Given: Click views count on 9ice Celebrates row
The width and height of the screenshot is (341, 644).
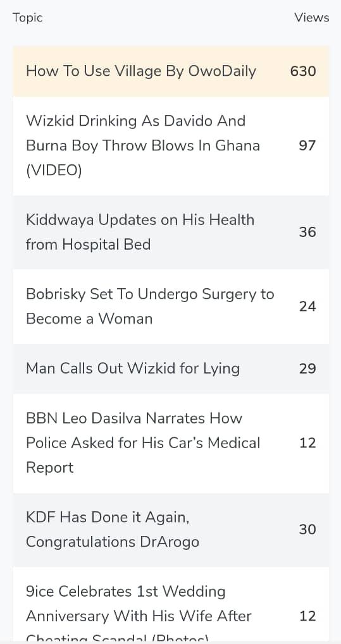Looking at the screenshot, I should pyautogui.click(x=307, y=616).
